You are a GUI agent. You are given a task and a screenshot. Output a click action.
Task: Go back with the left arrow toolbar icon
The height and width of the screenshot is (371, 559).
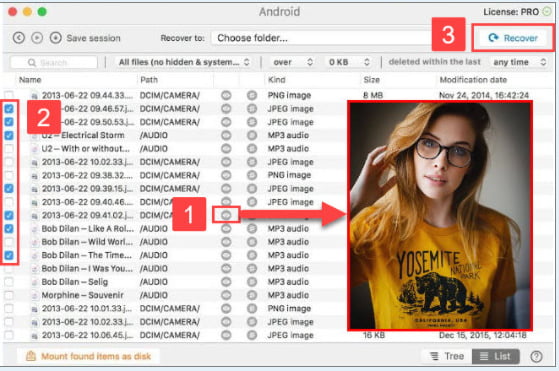pyautogui.click(x=19, y=38)
